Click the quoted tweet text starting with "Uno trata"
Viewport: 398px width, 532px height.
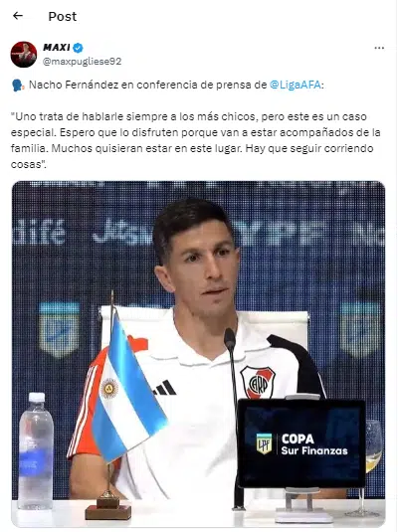(x=196, y=140)
